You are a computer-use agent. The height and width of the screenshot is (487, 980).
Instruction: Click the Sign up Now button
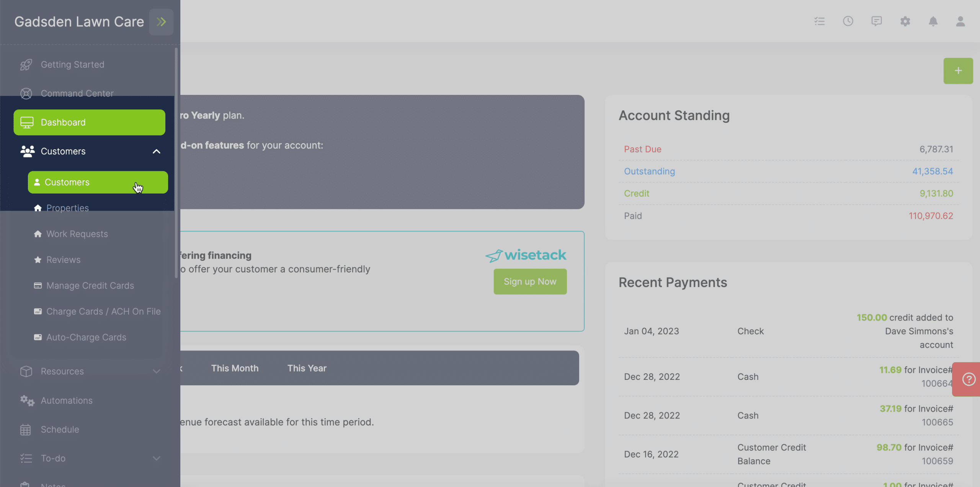tap(530, 282)
